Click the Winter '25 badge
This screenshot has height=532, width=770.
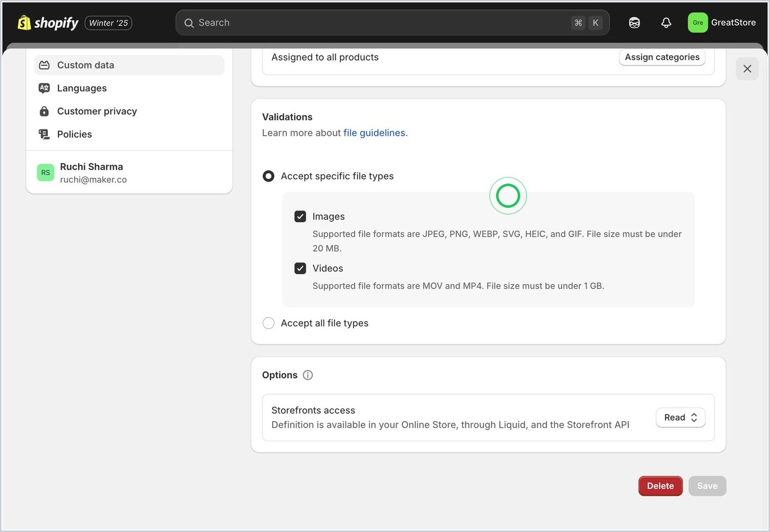pos(109,23)
